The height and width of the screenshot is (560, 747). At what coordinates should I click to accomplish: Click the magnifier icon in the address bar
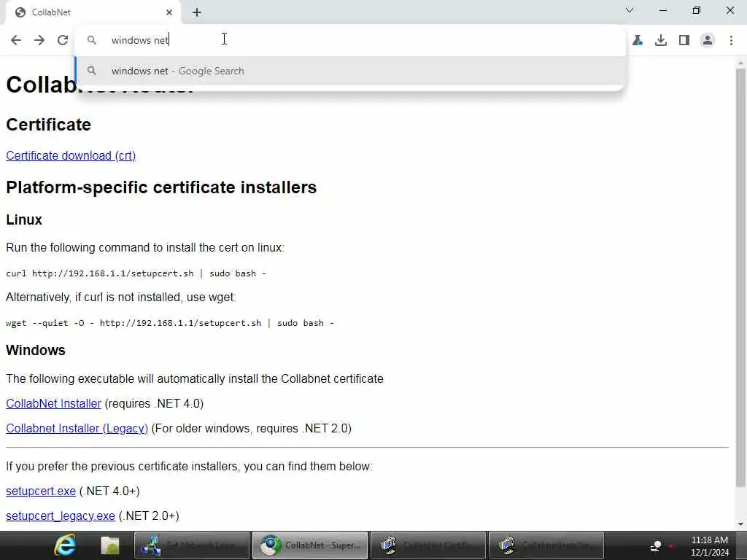[91, 41]
